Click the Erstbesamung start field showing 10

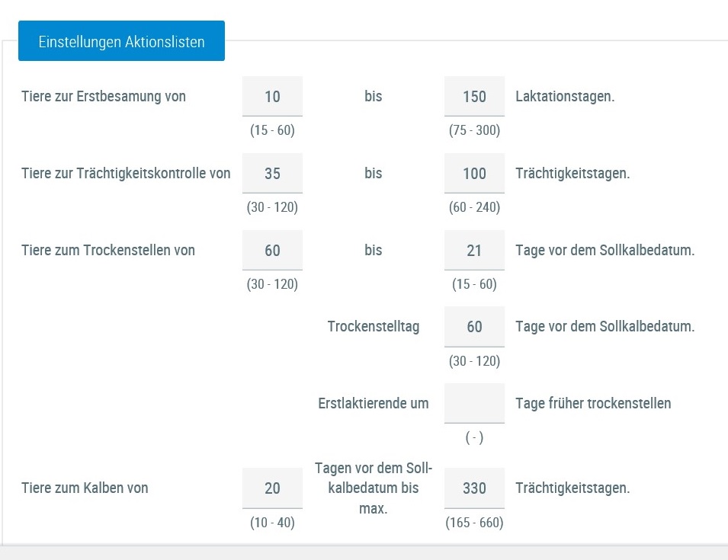point(272,97)
